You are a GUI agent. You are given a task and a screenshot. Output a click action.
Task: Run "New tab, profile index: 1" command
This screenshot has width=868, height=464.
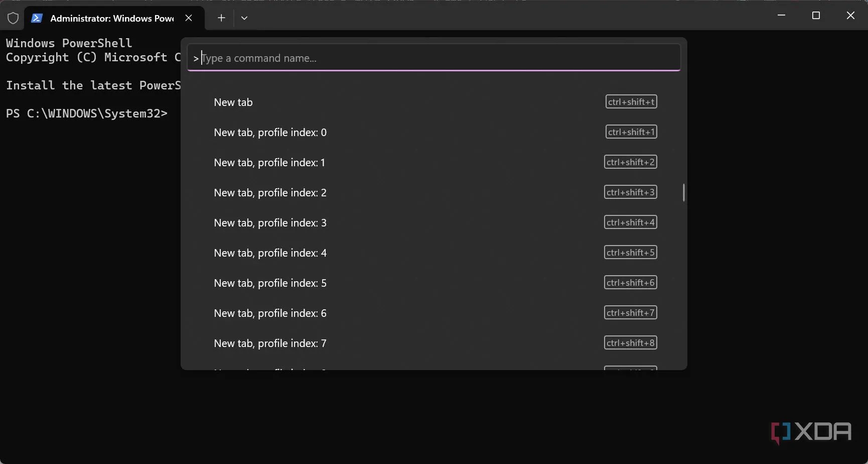point(269,163)
